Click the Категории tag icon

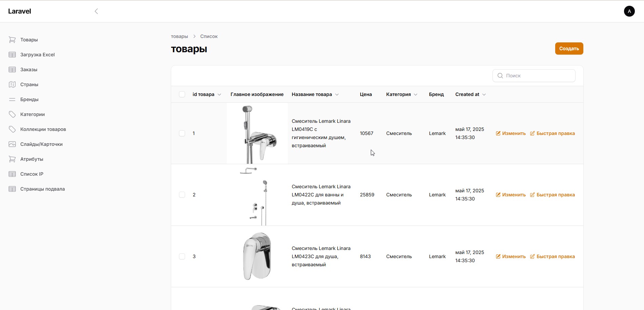coord(12,114)
